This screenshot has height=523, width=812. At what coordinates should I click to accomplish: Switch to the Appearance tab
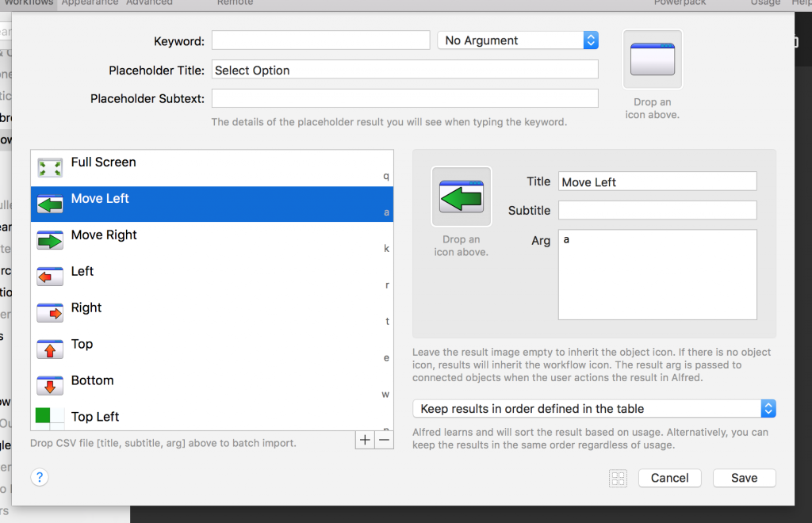click(x=90, y=2)
